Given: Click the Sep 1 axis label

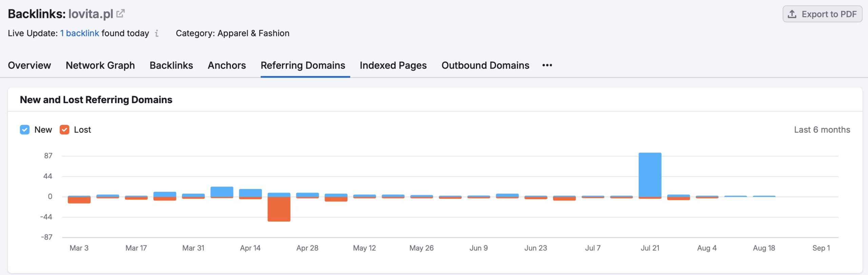Looking at the screenshot, I should click(821, 248).
